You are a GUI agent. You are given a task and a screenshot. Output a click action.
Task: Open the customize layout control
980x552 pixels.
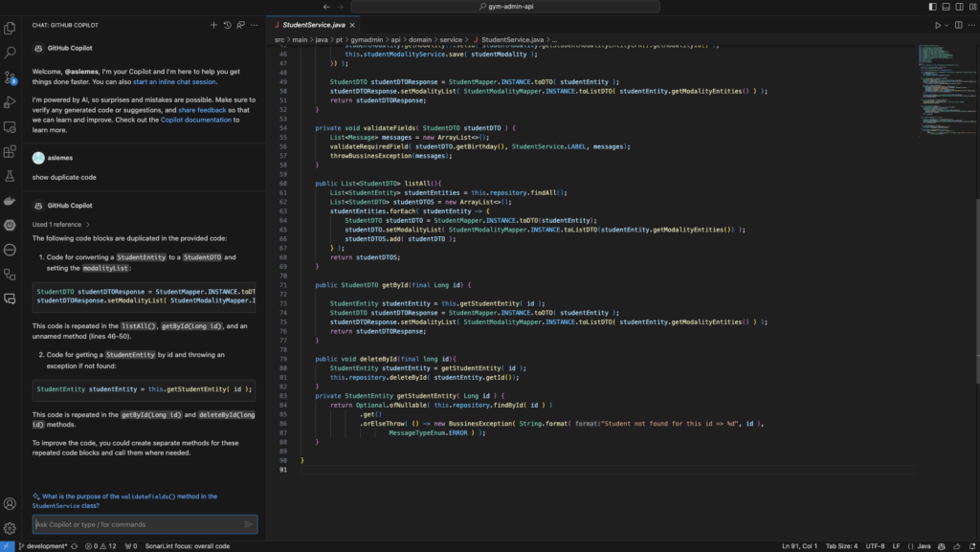click(973, 7)
